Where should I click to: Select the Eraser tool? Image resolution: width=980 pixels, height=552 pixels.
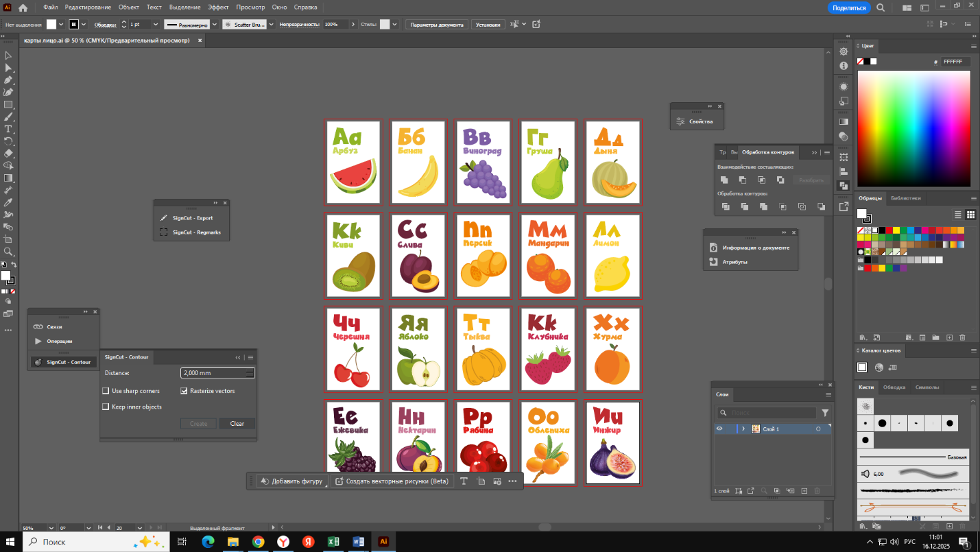point(8,154)
